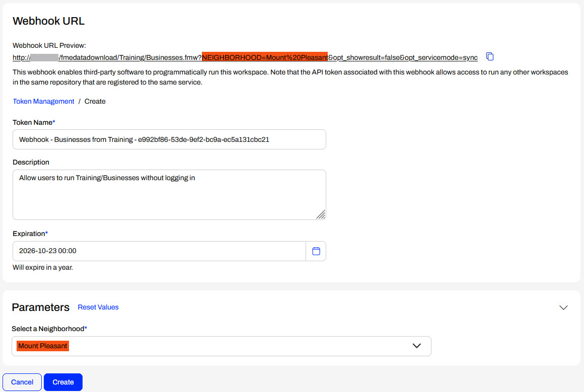The image size is (584, 392).
Task: Cancel the webhook creation
Action: [22, 382]
